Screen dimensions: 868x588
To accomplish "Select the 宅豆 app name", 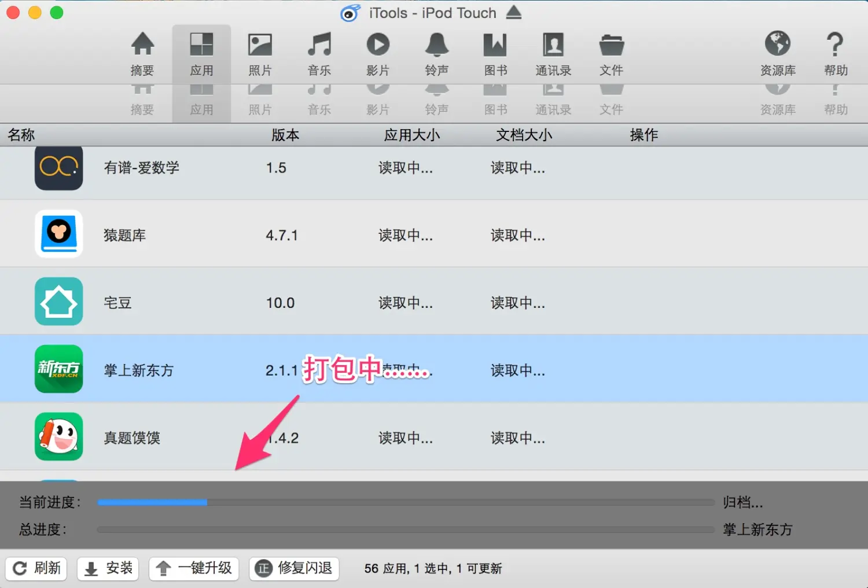I will tap(117, 303).
